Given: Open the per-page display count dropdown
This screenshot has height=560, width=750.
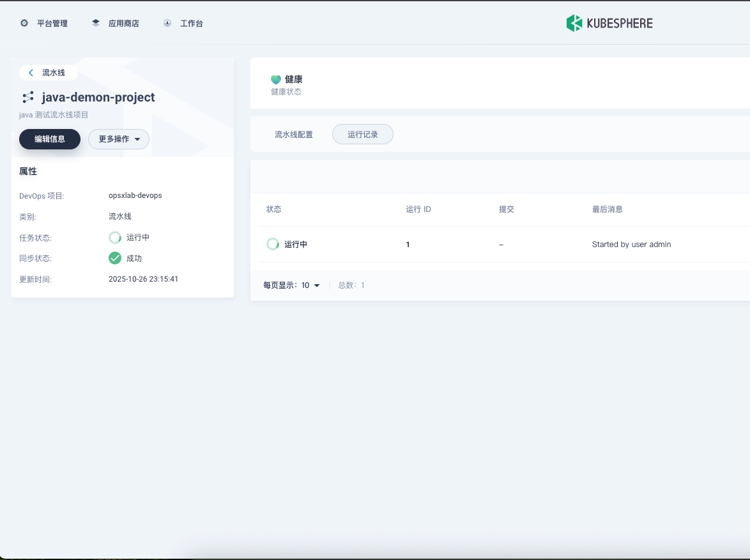Looking at the screenshot, I should click(310, 285).
